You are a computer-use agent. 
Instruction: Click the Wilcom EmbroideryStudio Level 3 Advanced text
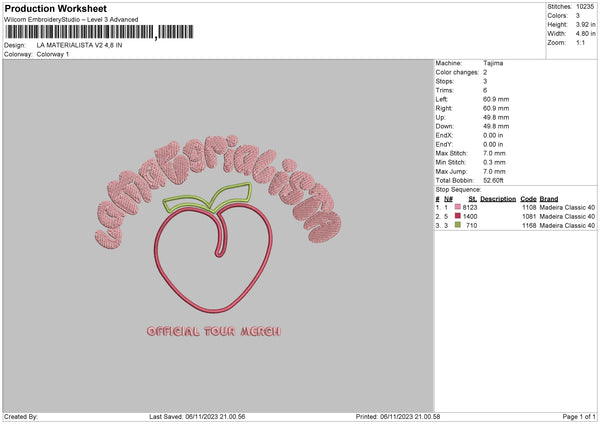coord(71,20)
